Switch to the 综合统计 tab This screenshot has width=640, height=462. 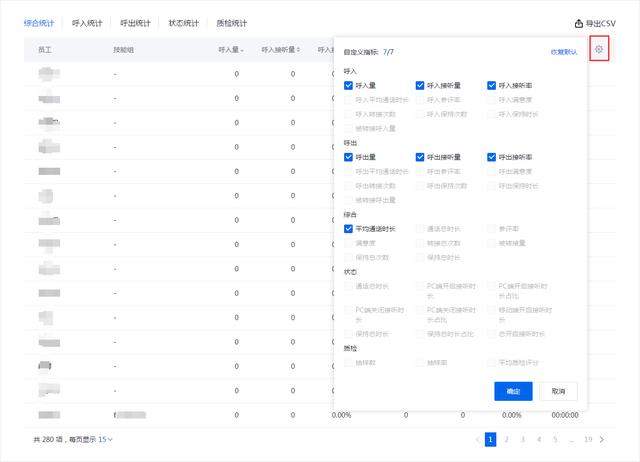coord(39,23)
